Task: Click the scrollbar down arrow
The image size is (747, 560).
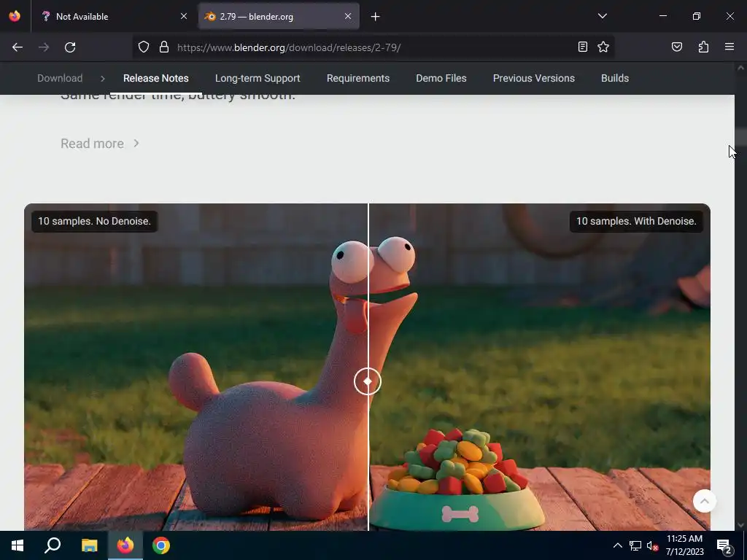Action: [740, 525]
